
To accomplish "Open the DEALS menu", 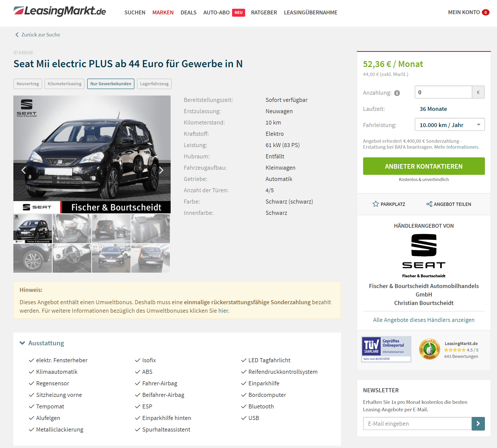I will click(189, 12).
